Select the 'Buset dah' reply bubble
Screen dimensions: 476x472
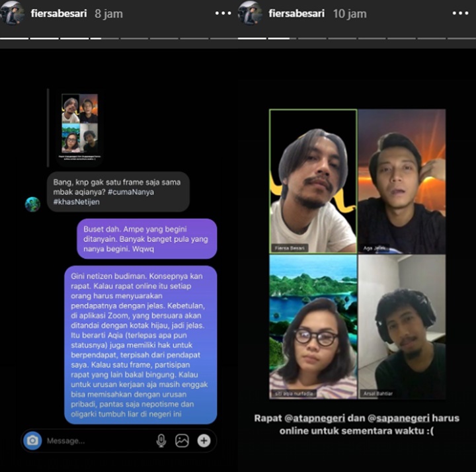(147, 239)
